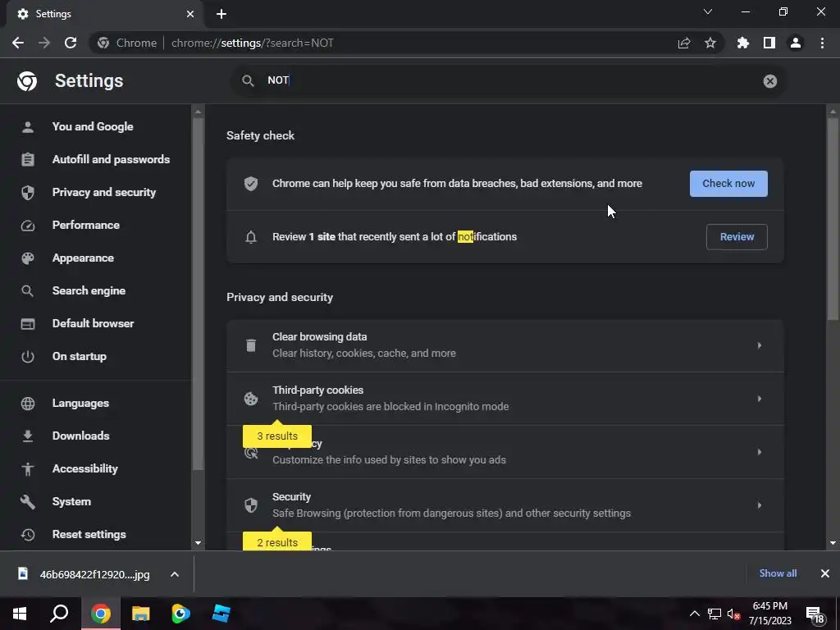Viewport: 840px width, 630px height.
Task: Open the profile avatar menu
Action: [796, 43]
